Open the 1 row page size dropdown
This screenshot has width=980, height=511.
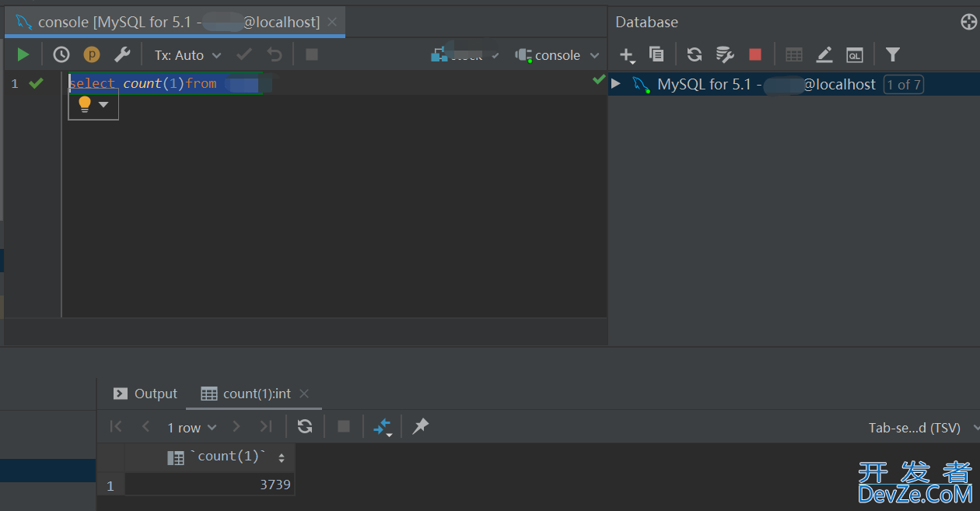[x=191, y=427]
